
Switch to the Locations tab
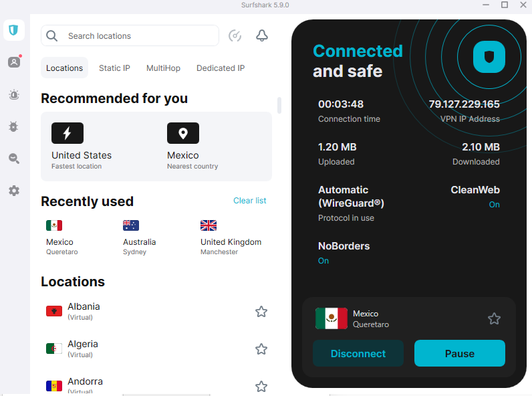pyautogui.click(x=64, y=68)
